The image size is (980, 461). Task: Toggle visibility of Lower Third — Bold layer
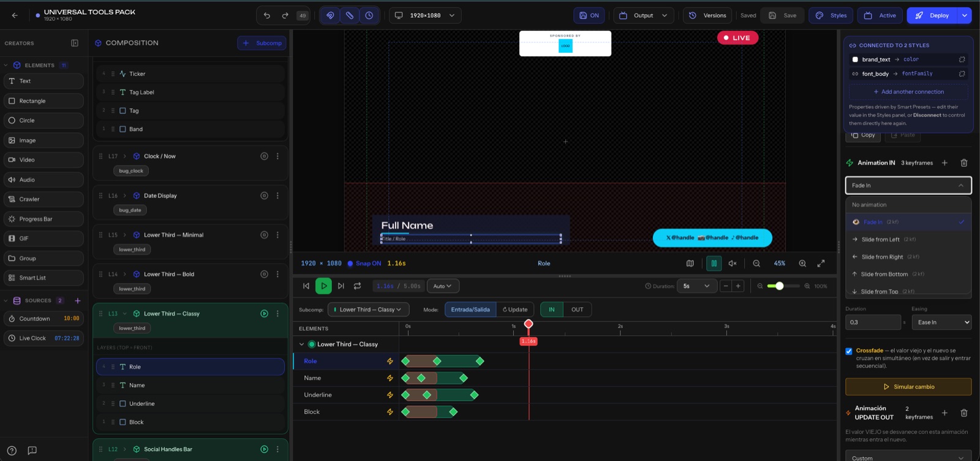tap(264, 274)
